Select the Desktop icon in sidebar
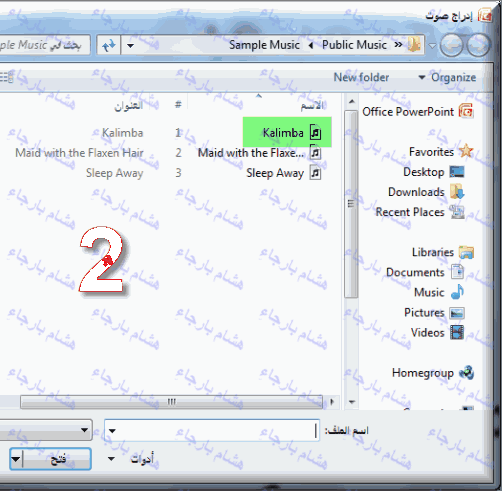Viewport: 502px width, 491px height. pos(457,172)
